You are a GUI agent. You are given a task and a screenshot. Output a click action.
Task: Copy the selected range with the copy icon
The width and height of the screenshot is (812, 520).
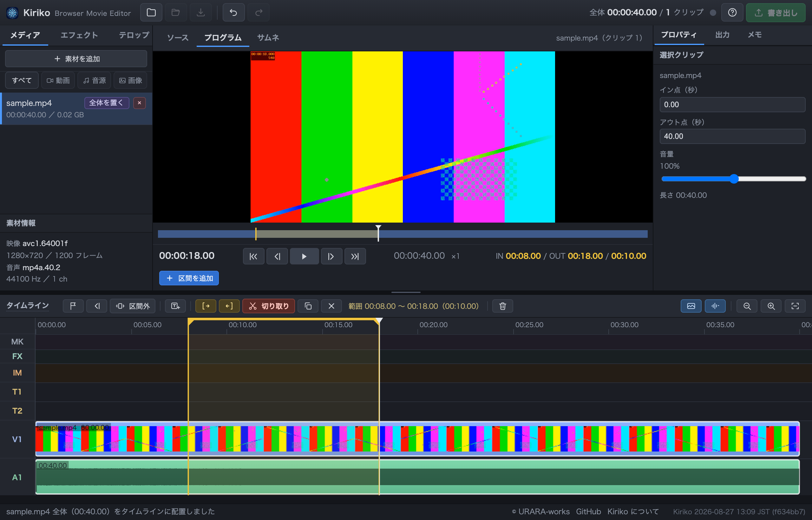coord(308,306)
